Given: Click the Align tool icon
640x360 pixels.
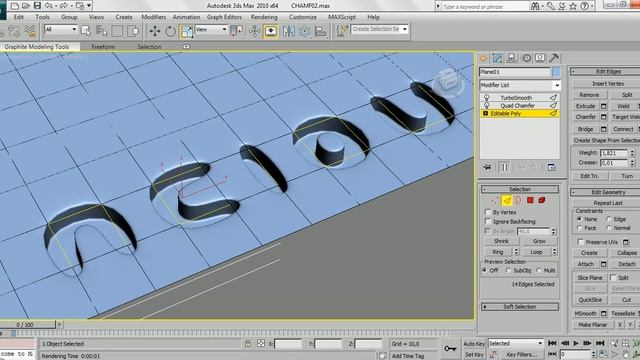Looking at the screenshot, I should (320, 31).
